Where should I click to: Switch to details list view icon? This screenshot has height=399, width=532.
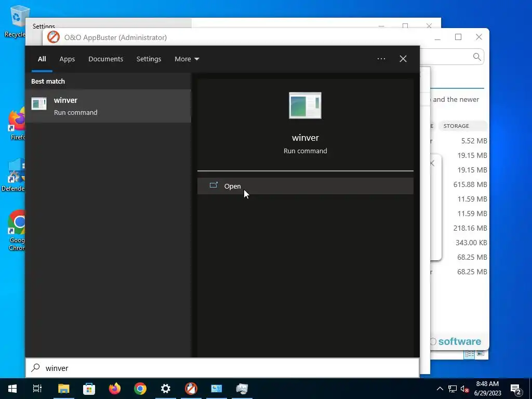click(470, 354)
